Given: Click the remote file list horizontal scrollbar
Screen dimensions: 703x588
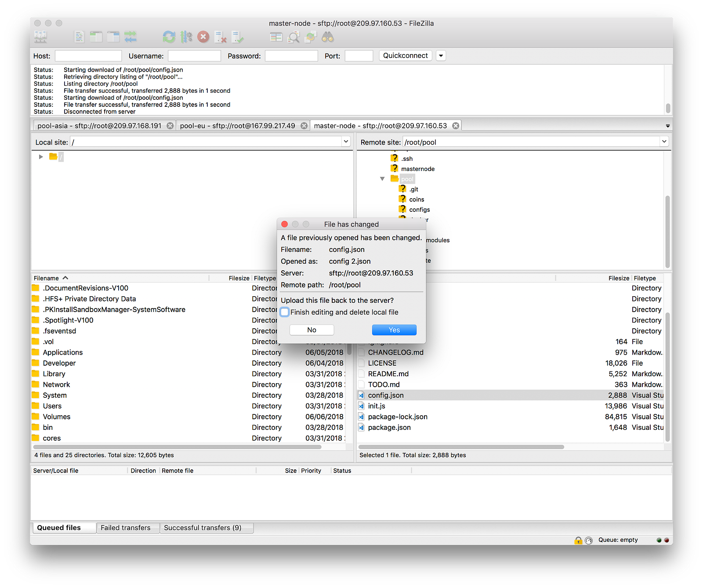Looking at the screenshot, I should pos(462,447).
